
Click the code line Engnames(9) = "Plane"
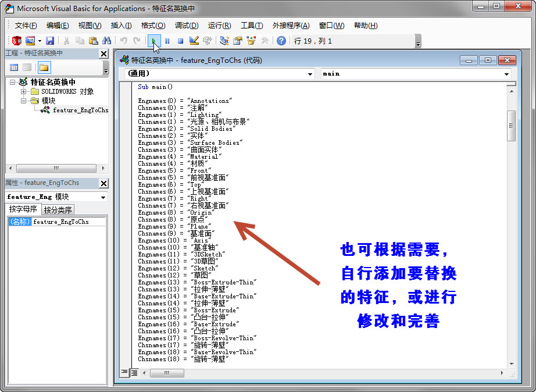click(174, 226)
